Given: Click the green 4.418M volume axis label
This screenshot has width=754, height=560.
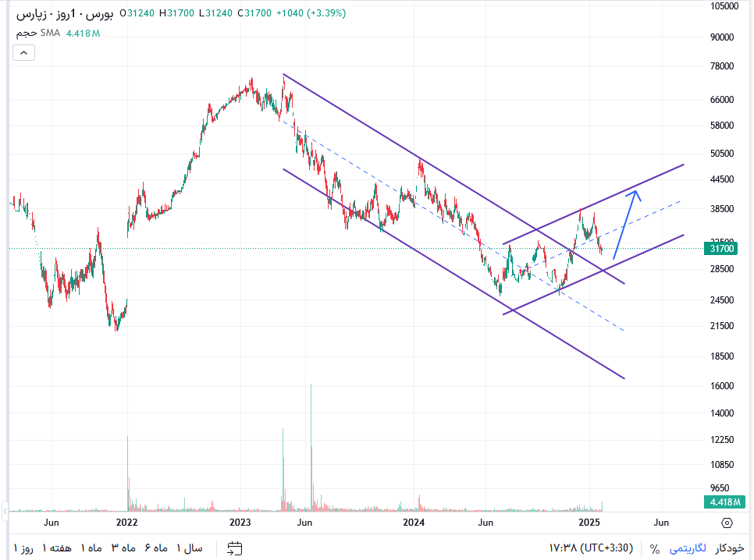Looking at the screenshot, I should coord(724,502).
